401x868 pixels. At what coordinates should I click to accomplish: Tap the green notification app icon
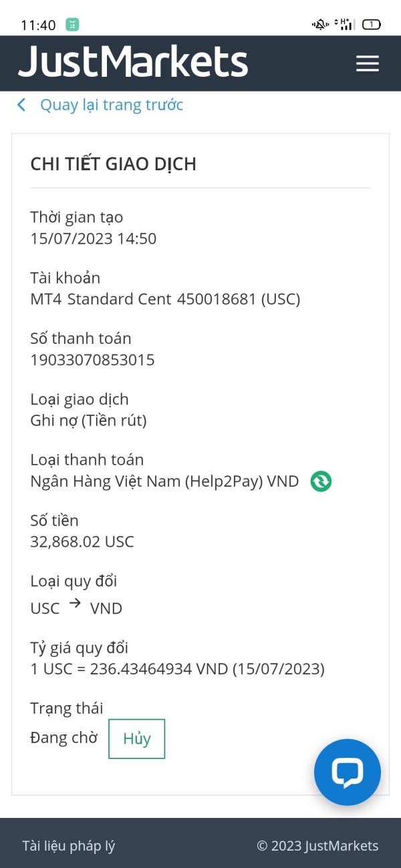coord(72,25)
